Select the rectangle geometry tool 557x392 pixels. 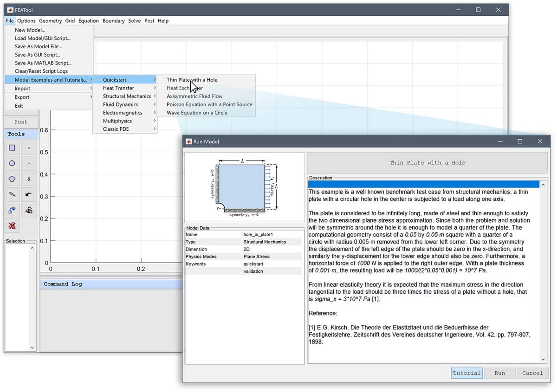point(12,147)
